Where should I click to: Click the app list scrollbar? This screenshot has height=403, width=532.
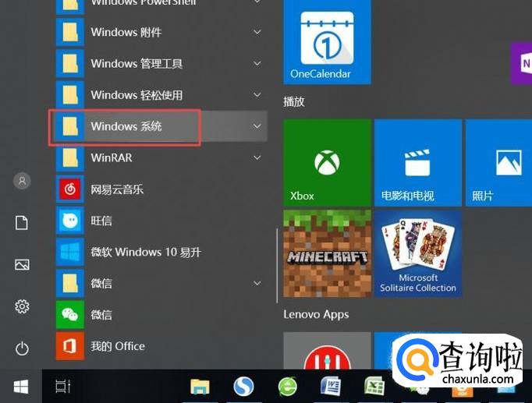pyautogui.click(x=277, y=265)
